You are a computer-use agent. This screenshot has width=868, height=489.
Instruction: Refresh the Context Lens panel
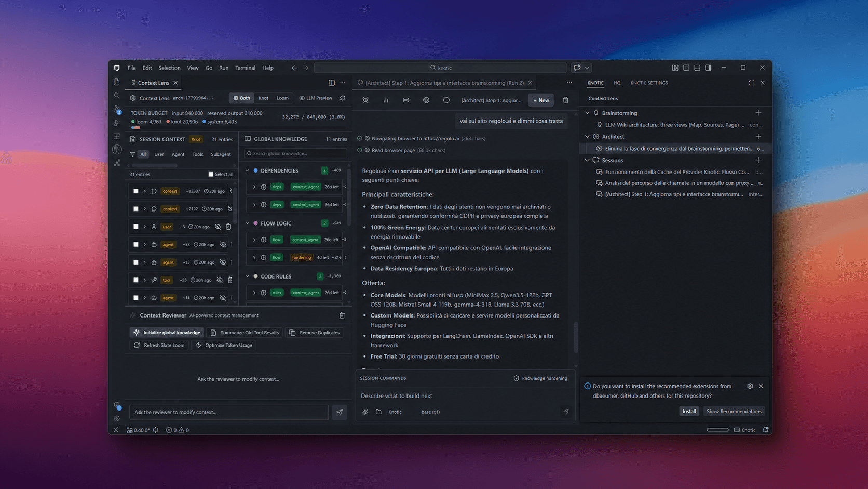(343, 98)
